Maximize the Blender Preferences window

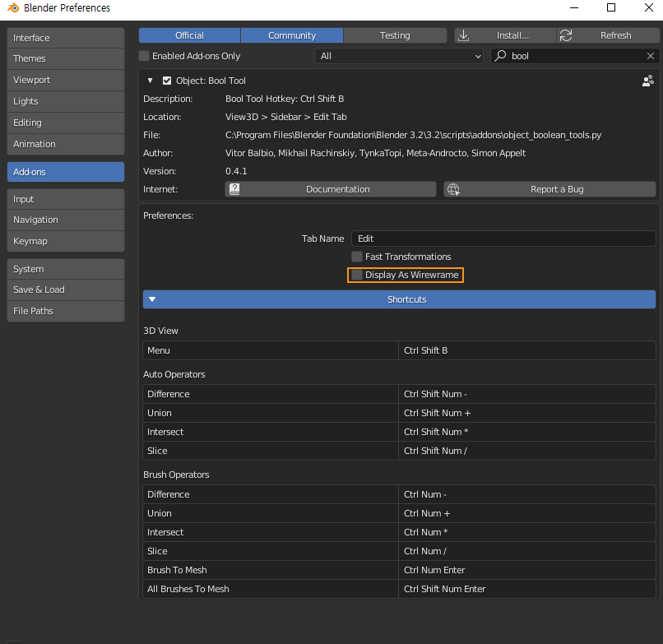(611, 7)
